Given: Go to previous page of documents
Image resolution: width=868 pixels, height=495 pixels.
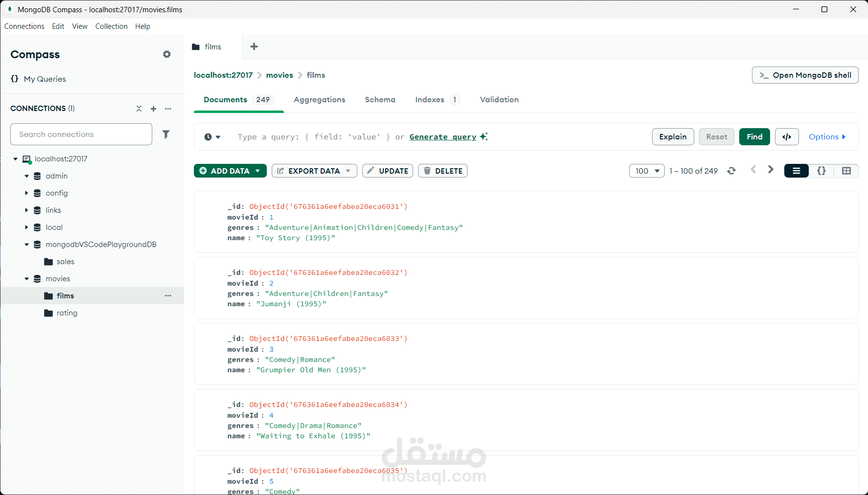Looking at the screenshot, I should click(x=753, y=170).
